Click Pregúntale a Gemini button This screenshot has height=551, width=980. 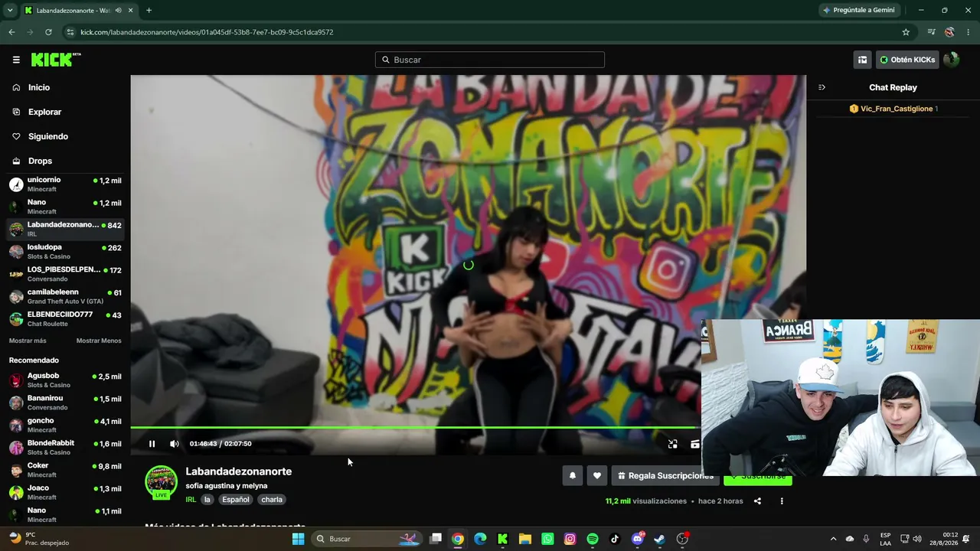(858, 10)
